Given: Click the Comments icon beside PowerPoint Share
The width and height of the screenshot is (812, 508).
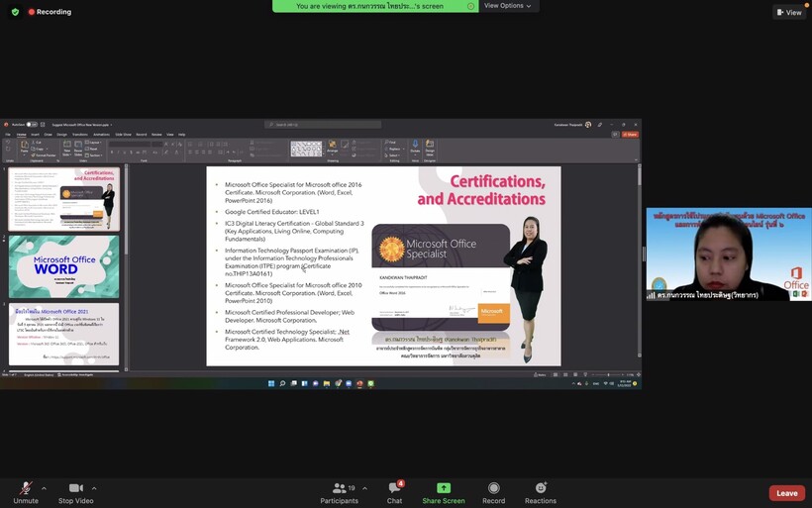Looking at the screenshot, I should pos(615,135).
